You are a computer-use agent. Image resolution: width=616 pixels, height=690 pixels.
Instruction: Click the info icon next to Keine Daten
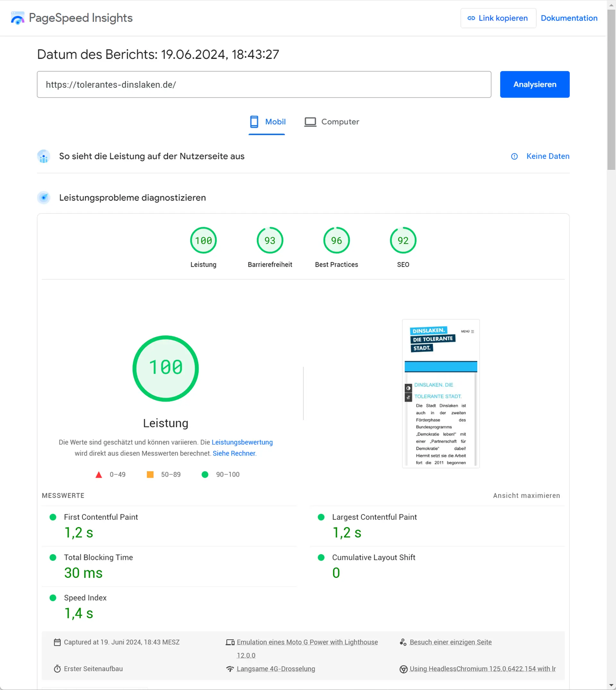click(514, 156)
